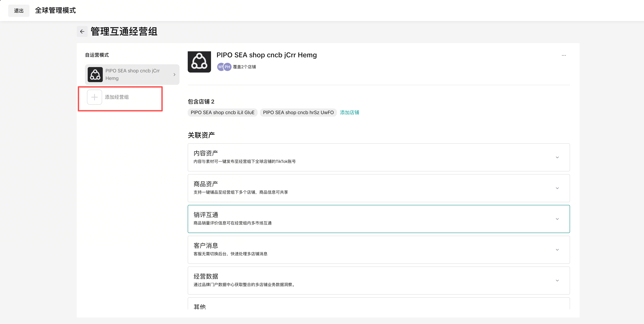This screenshot has height=324, width=644.
Task: Expand the 客户消息 section chevron
Action: 557,250
